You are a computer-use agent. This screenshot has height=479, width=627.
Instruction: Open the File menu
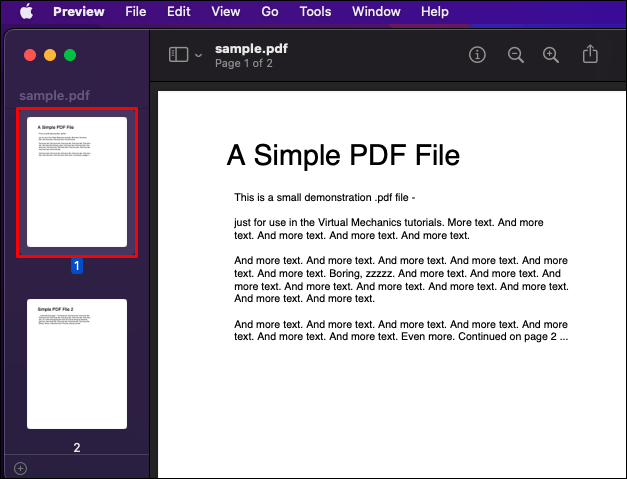[136, 12]
